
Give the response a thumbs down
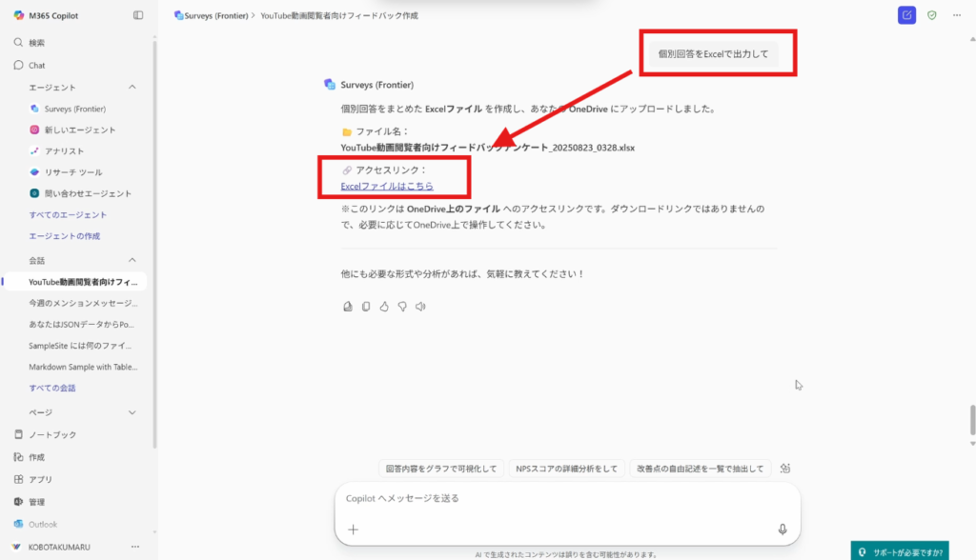click(402, 307)
